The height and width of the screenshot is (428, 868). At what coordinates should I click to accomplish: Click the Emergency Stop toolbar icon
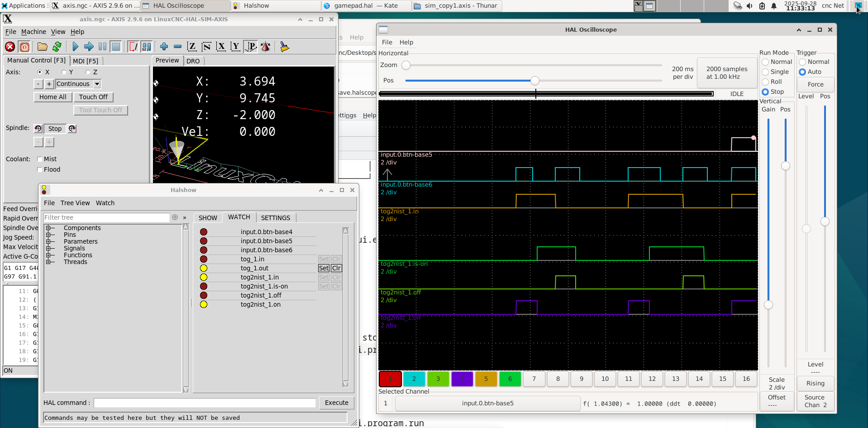pos(10,47)
